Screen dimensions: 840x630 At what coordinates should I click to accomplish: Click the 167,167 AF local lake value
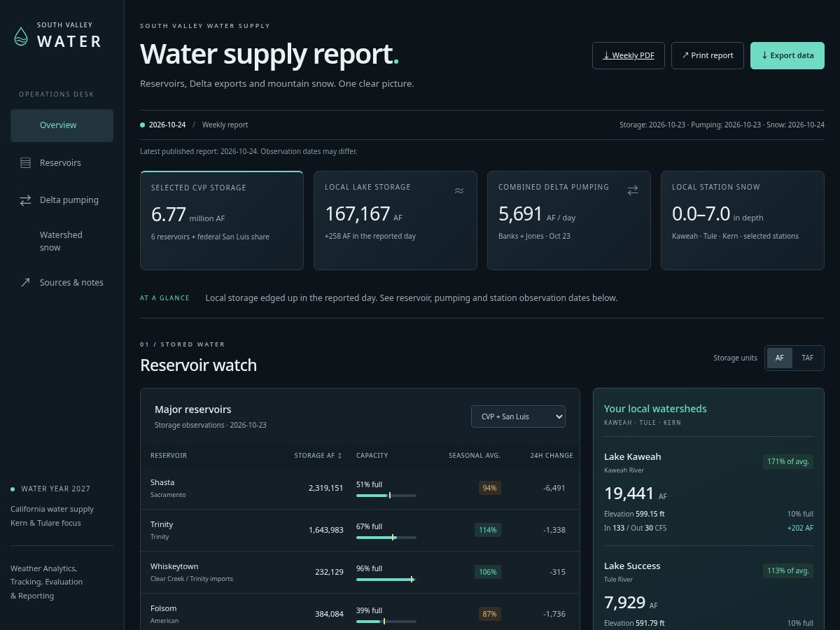364,214
